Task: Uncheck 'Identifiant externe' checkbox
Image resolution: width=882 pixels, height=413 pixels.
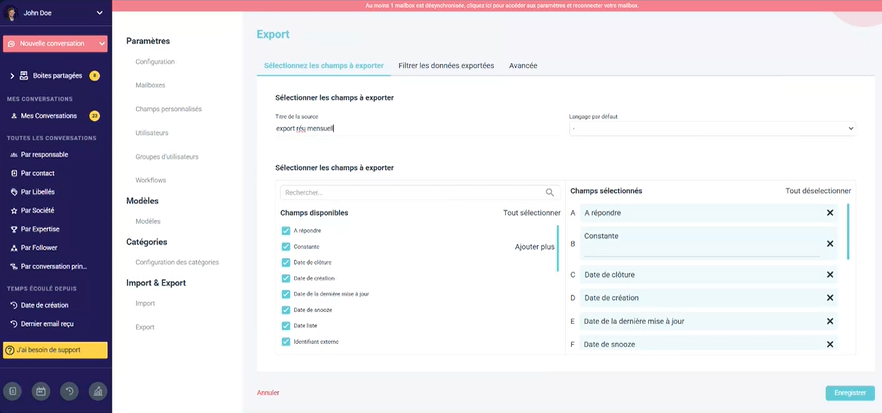Action: [x=286, y=342]
